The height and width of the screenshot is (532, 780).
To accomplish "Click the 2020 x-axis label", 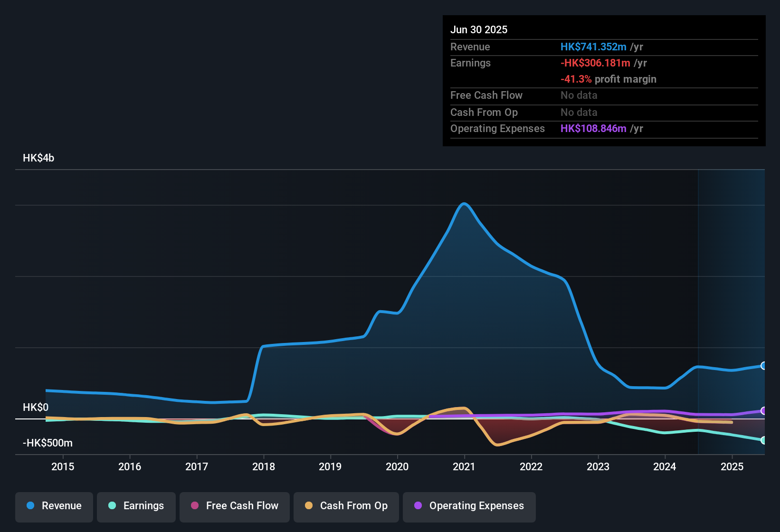I will pyautogui.click(x=397, y=466).
